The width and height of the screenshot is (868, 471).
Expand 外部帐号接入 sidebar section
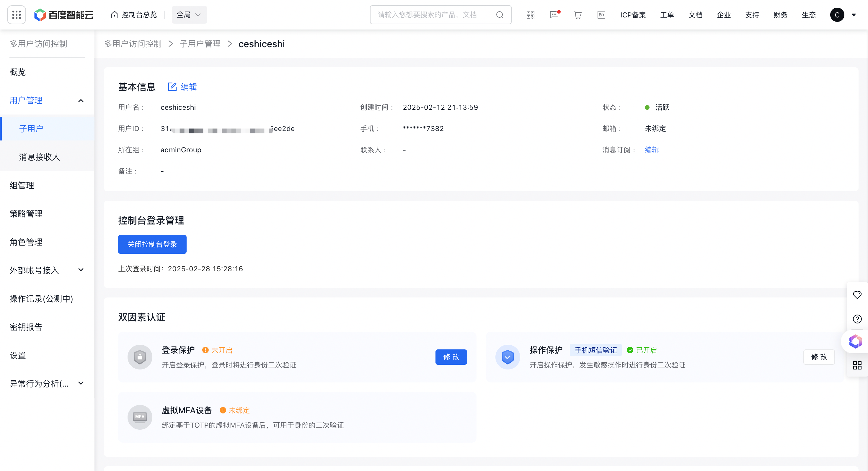pyautogui.click(x=47, y=270)
